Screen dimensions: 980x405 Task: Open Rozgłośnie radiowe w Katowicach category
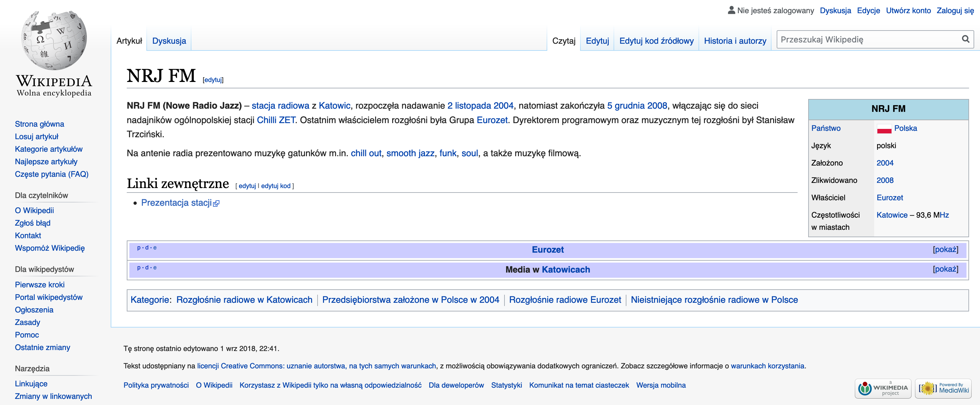pyautogui.click(x=244, y=300)
